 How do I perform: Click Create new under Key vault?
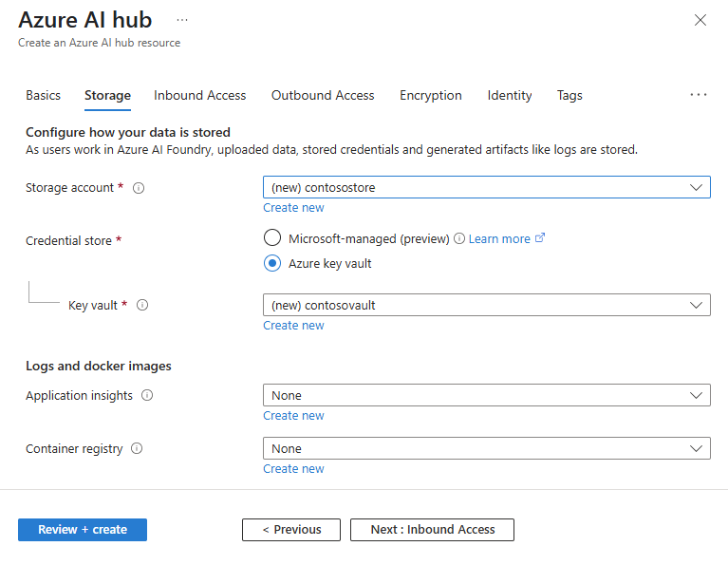pos(293,326)
